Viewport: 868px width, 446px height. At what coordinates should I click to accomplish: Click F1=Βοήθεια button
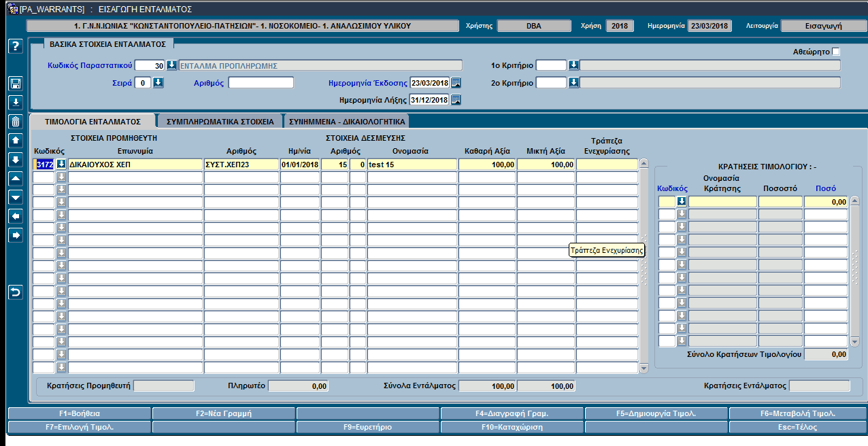pyautogui.click(x=80, y=414)
